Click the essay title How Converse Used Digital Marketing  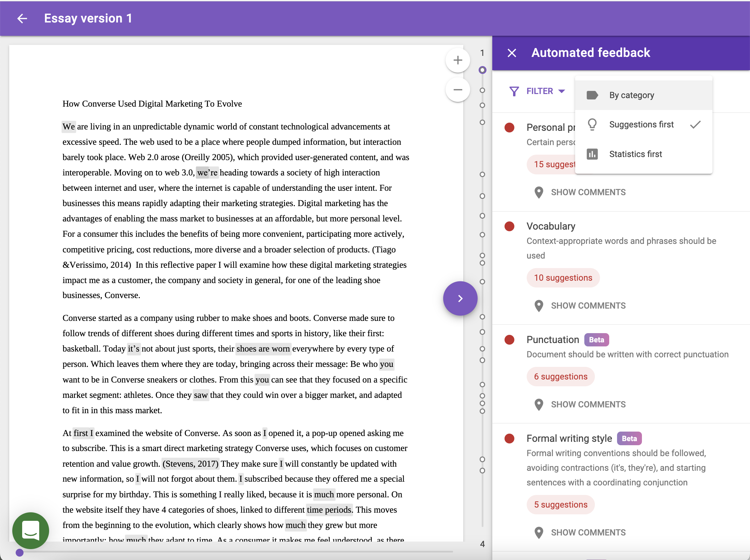pyautogui.click(x=152, y=104)
